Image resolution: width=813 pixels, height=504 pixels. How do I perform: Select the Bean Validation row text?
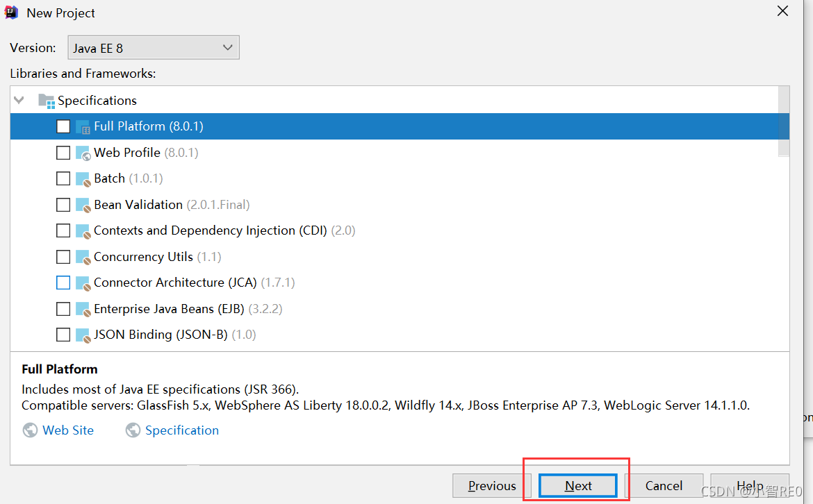(138, 205)
